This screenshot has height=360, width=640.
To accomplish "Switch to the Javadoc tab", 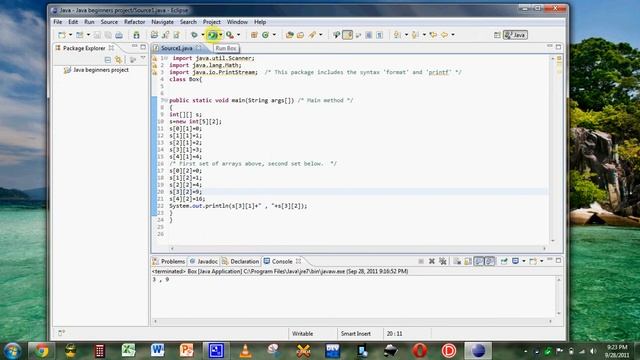I will [204, 261].
